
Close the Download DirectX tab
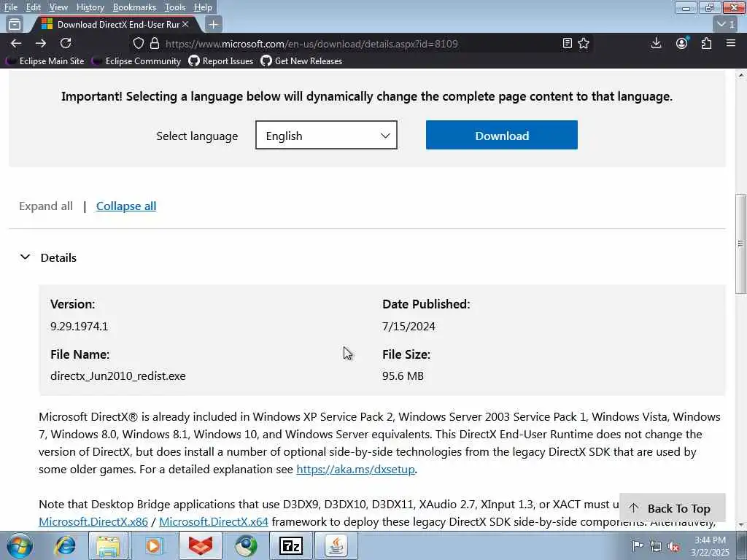(x=185, y=24)
